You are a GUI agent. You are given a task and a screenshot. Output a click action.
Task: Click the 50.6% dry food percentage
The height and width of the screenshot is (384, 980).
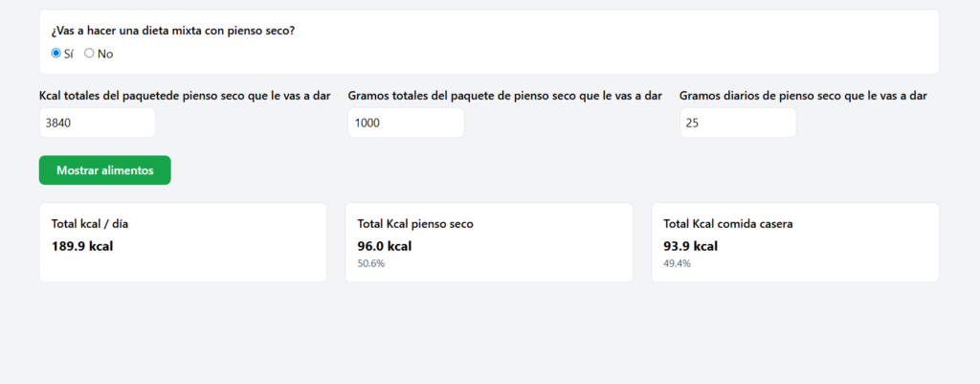[x=371, y=262]
